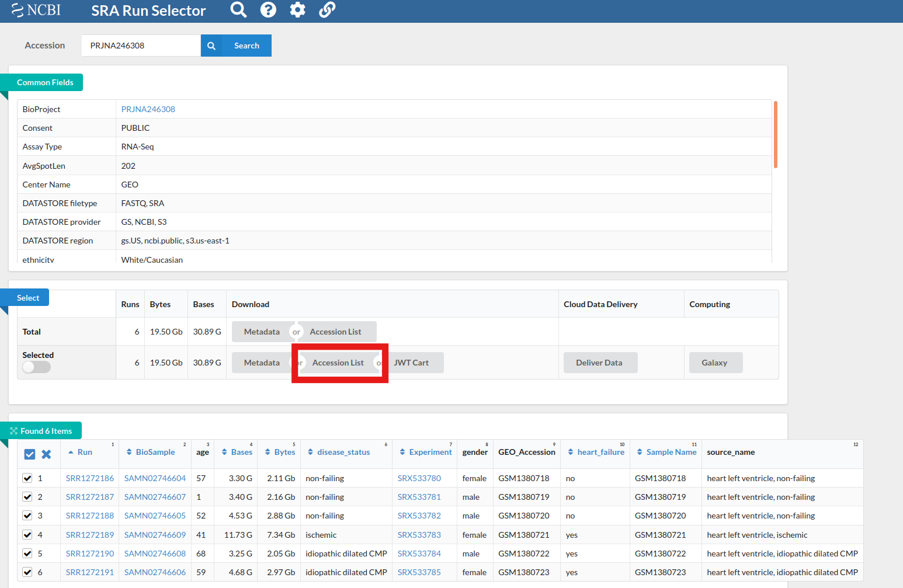
Task: Uncheck row 3 SRR1272188 checkbox
Action: pyautogui.click(x=27, y=516)
